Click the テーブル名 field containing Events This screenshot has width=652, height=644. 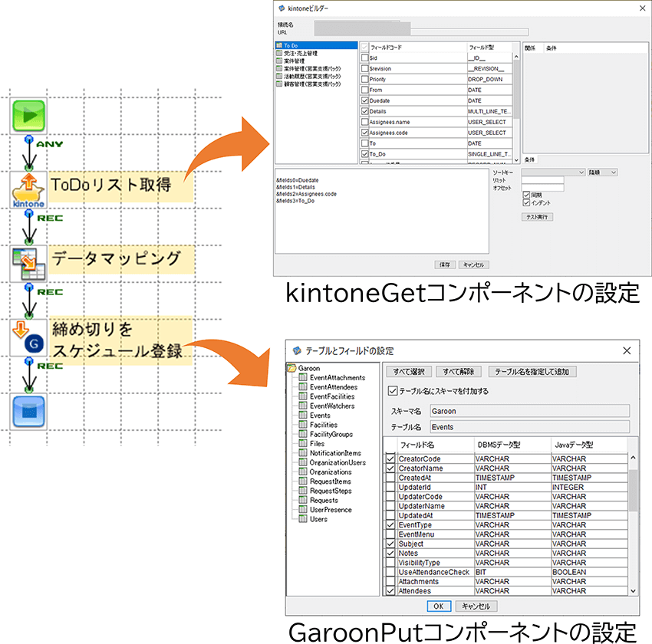coord(530,427)
